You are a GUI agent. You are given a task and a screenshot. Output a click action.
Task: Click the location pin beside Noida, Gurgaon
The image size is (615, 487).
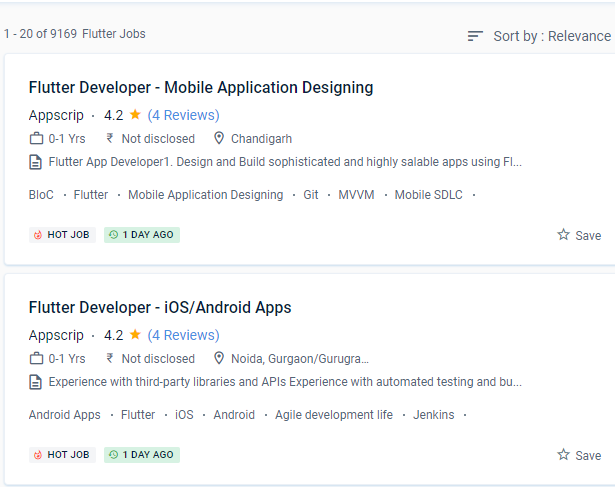tap(219, 359)
